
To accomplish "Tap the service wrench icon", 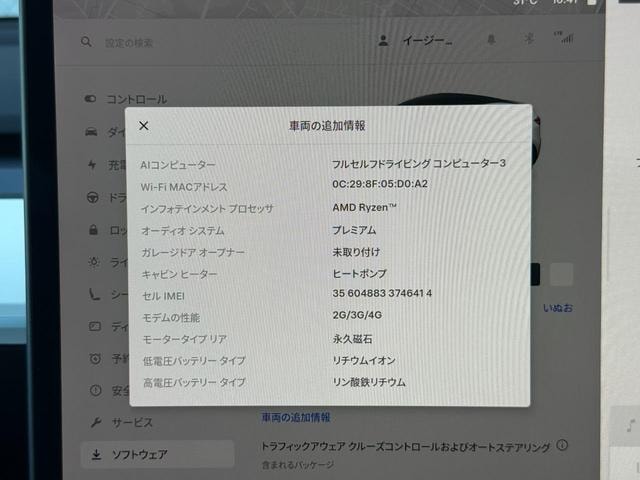I will pyautogui.click(x=96, y=422).
